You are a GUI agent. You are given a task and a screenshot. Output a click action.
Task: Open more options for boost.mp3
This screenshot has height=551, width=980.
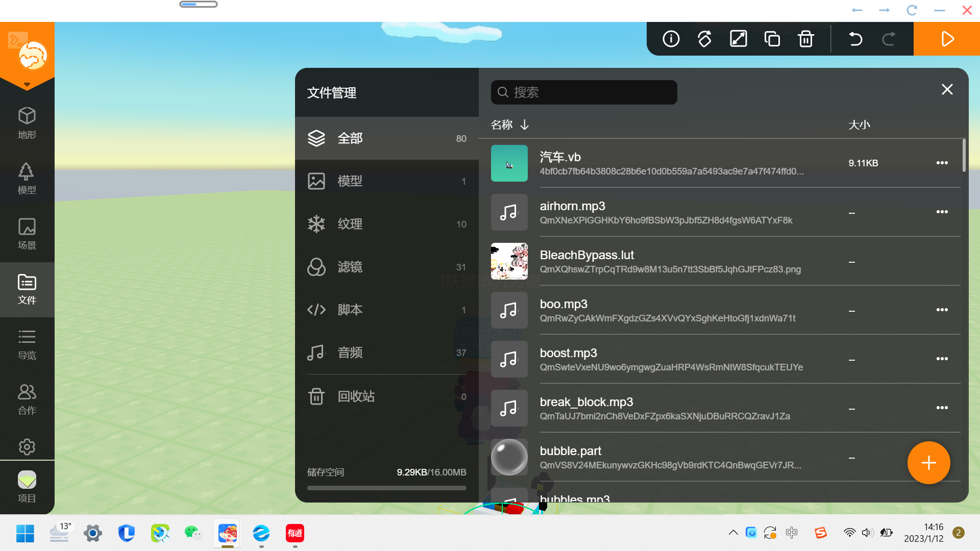[x=942, y=359]
